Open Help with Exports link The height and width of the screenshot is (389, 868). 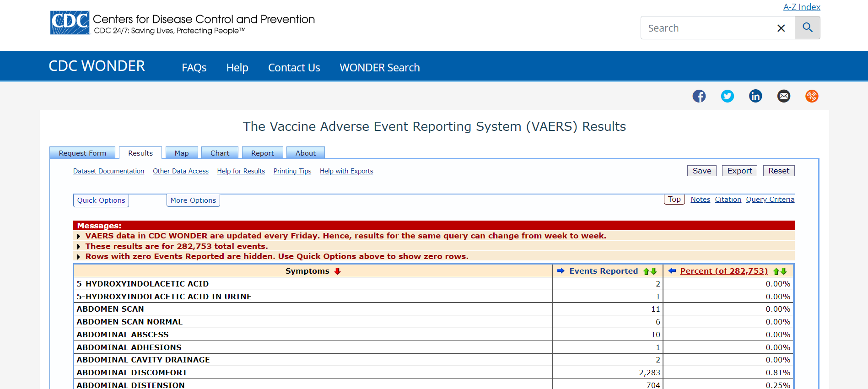point(346,171)
